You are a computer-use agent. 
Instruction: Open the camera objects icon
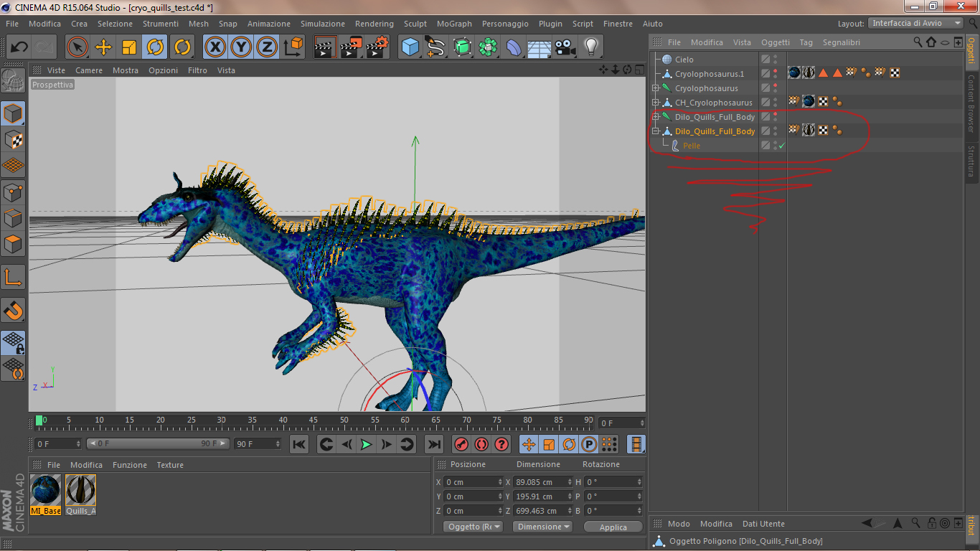(565, 47)
